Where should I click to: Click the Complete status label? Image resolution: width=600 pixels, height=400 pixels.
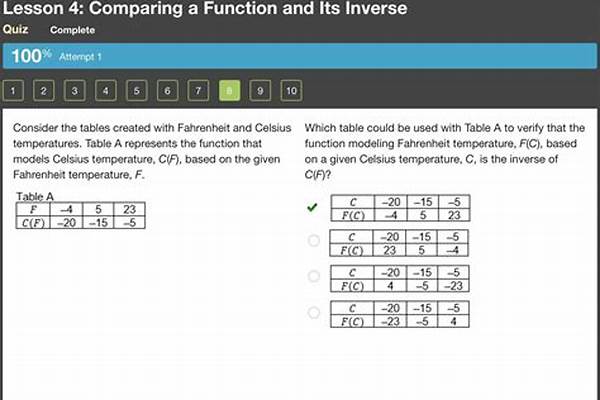pyautogui.click(x=72, y=30)
